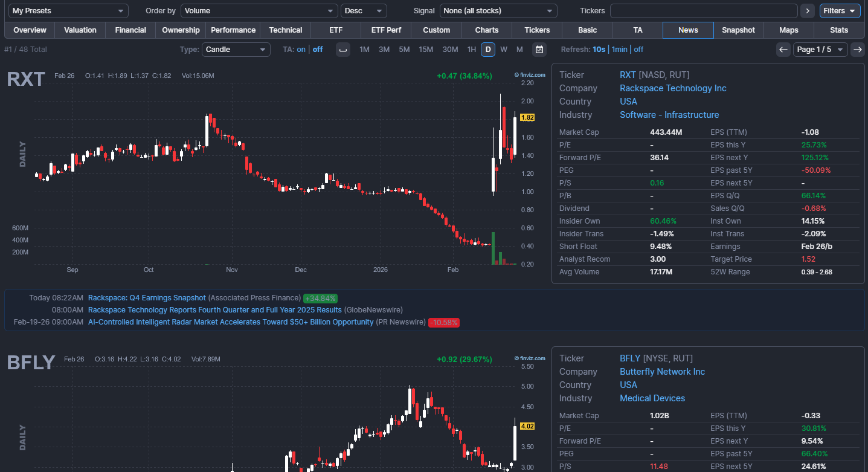
Task: Turn TA off
Action: (318, 50)
